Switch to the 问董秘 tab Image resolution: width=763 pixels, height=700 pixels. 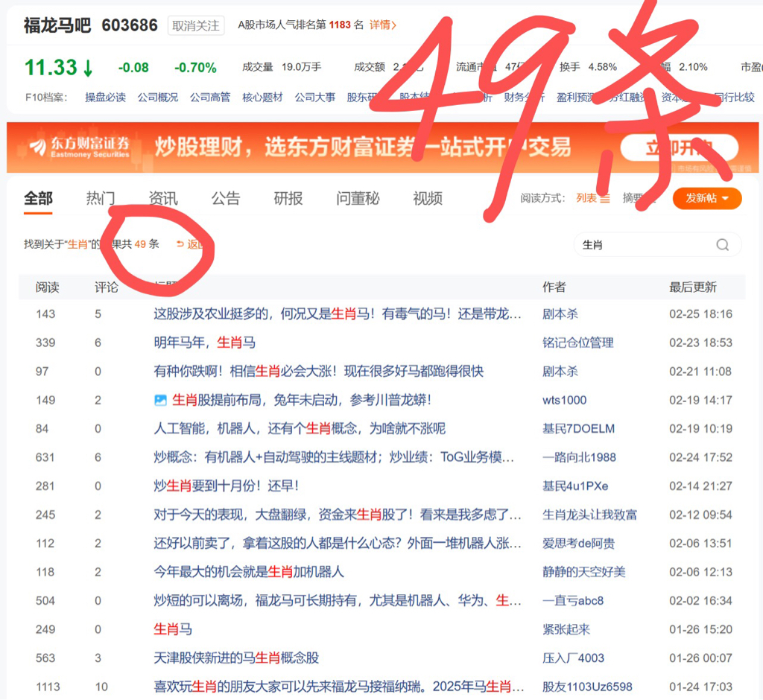click(358, 199)
